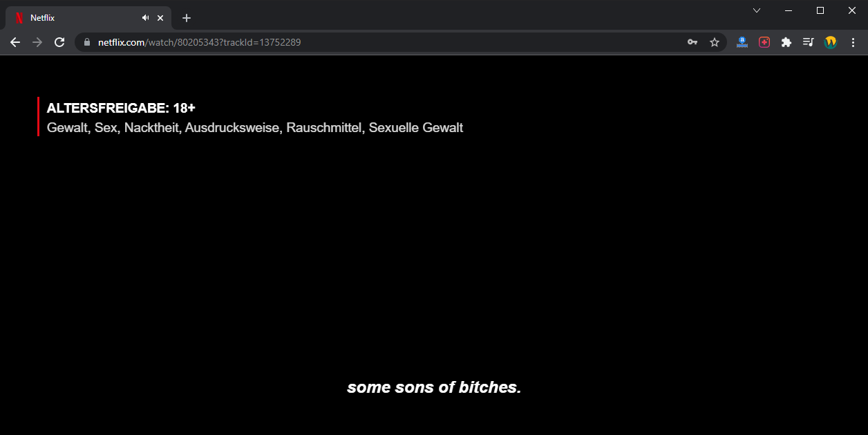This screenshot has height=435, width=868.
Task: Close the Chrome window
Action: [852, 10]
